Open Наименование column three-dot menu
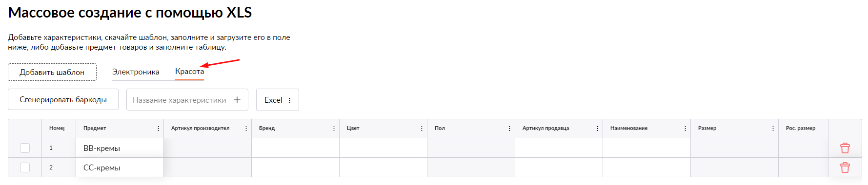 click(685, 129)
